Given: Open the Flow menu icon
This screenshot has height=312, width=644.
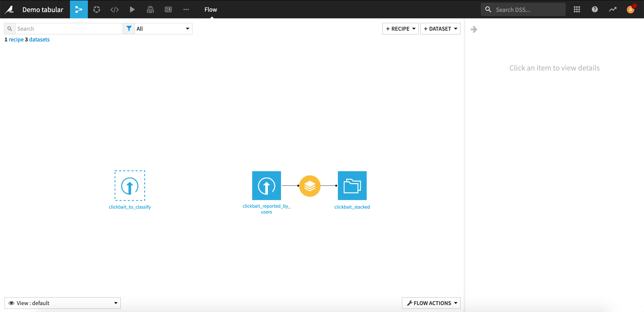Looking at the screenshot, I should (79, 9).
